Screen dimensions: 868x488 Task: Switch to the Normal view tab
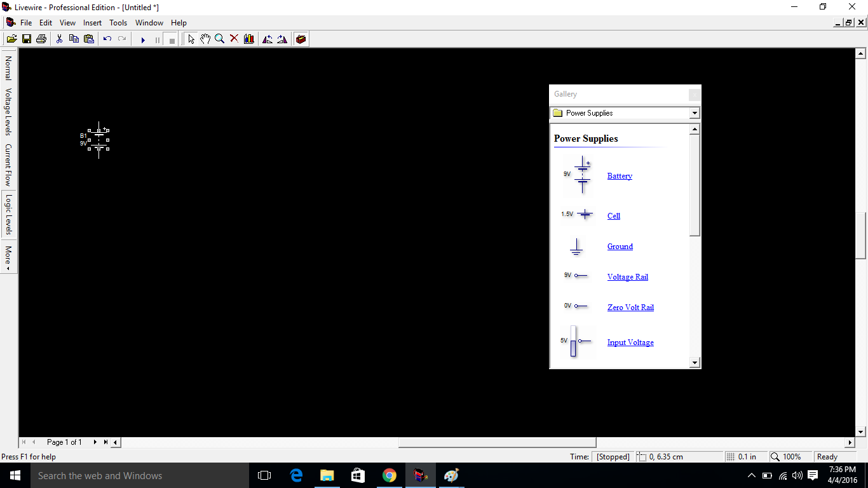(x=9, y=68)
